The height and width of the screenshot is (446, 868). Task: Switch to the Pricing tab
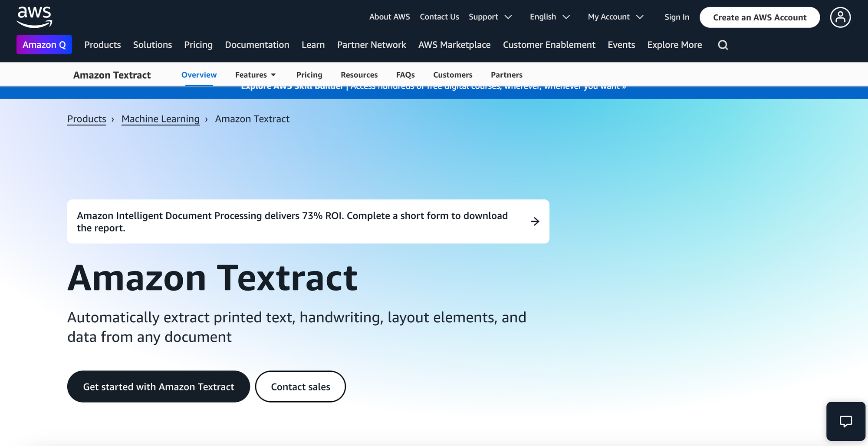309,75
